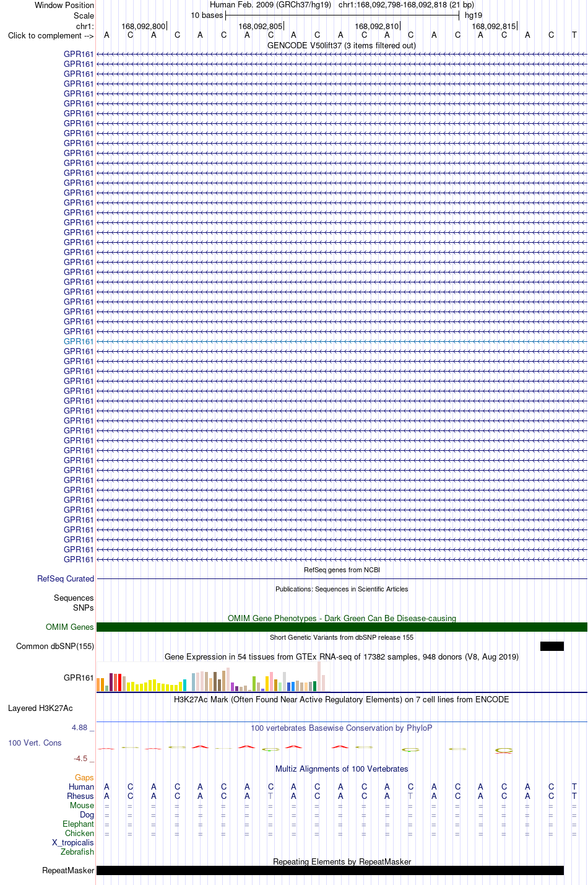Screen dimensions: 588x885
Task: Click position marker 168,092,800
Action: tap(144, 27)
